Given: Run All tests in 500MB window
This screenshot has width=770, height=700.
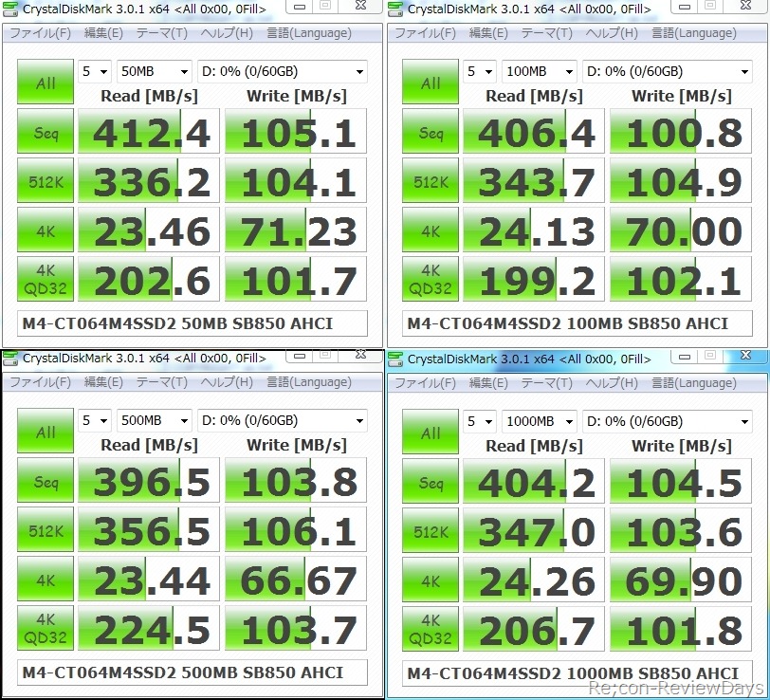Looking at the screenshot, I should (x=46, y=431).
